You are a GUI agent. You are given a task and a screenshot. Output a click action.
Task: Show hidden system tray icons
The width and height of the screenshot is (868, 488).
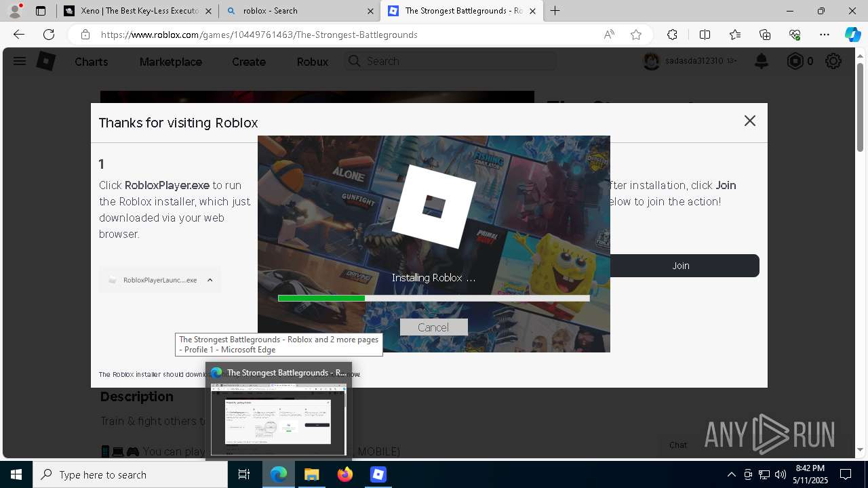coord(731,474)
